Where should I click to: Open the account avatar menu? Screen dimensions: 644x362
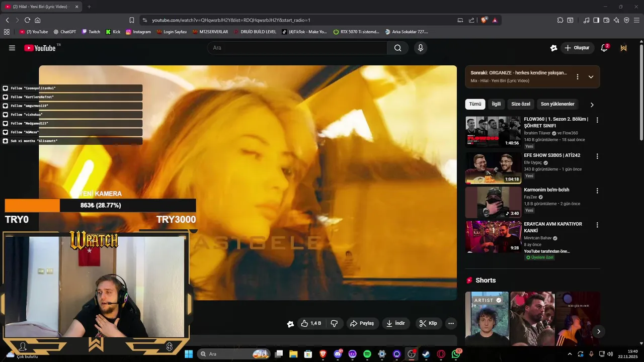(624, 48)
